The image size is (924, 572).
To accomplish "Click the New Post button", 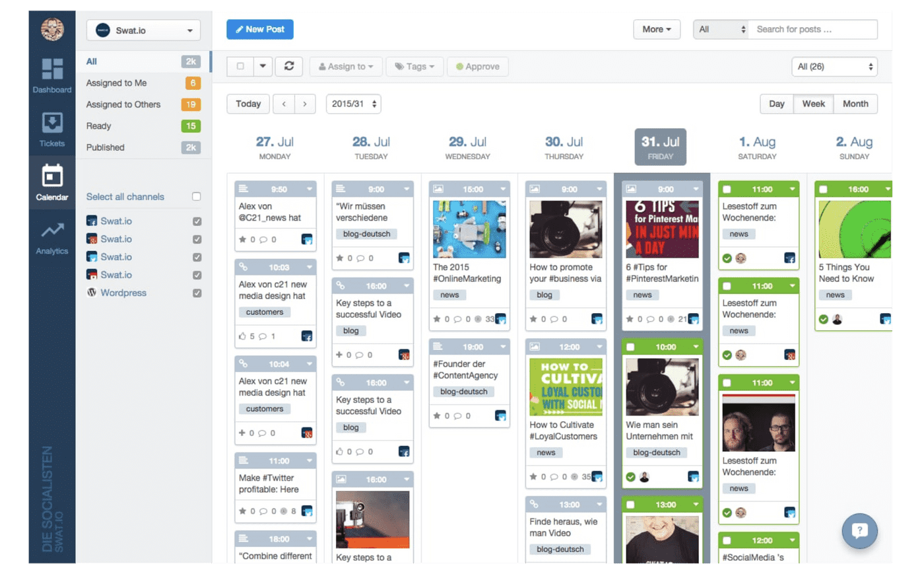I will 259,30.
